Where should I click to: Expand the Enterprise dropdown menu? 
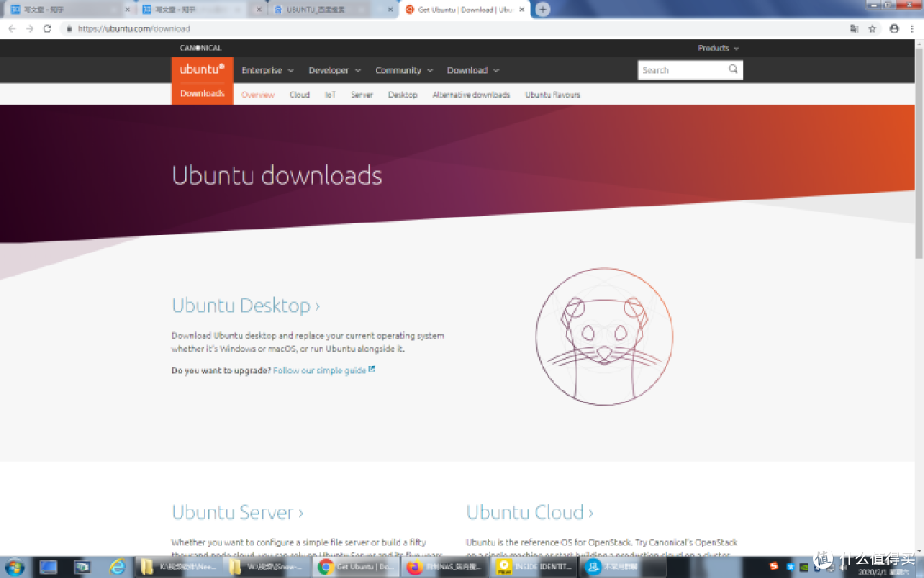point(268,70)
